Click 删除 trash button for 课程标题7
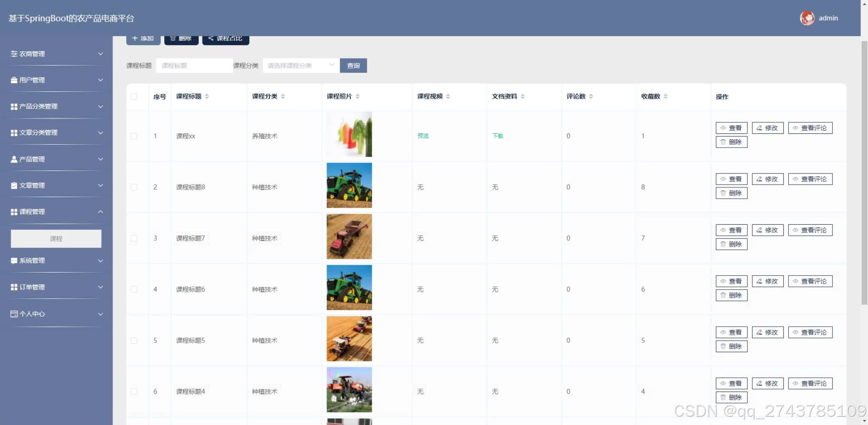The image size is (868, 425). 731,244
